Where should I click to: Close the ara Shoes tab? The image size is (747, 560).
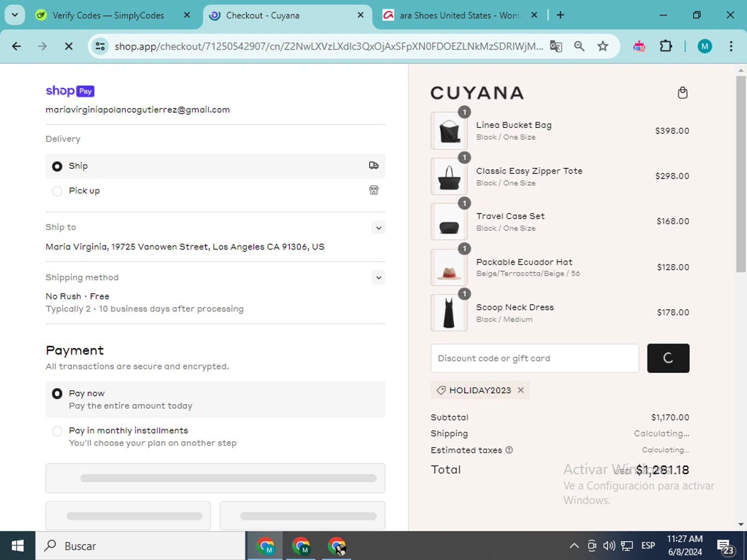pos(534,15)
